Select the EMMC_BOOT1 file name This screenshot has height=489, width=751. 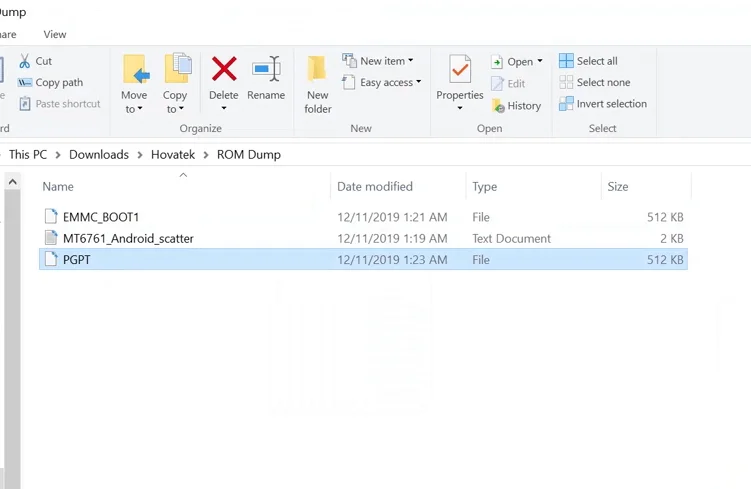tap(101, 217)
